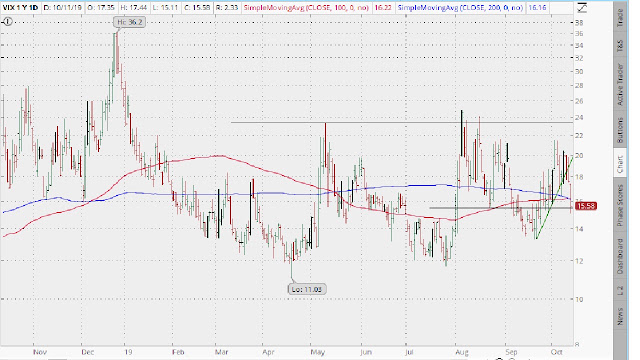Click the 16.22 SMA value field
This screenshot has height=360, width=640.
pyautogui.click(x=382, y=7)
